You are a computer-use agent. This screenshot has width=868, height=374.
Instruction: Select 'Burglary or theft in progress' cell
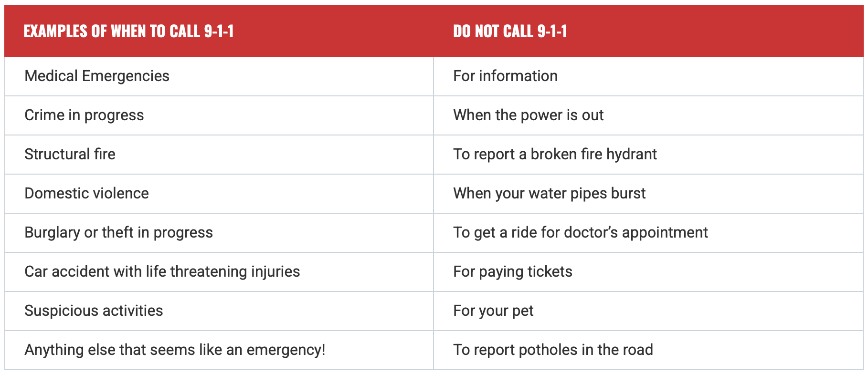118,233
